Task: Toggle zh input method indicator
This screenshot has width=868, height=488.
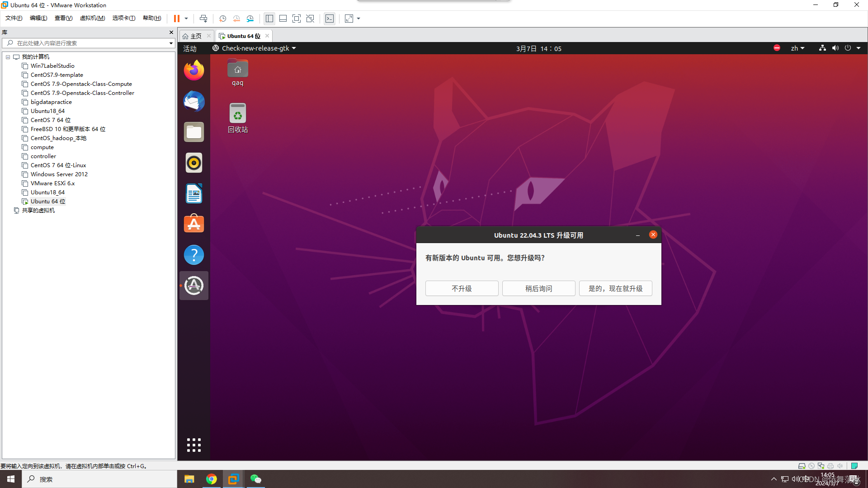Action: [797, 48]
